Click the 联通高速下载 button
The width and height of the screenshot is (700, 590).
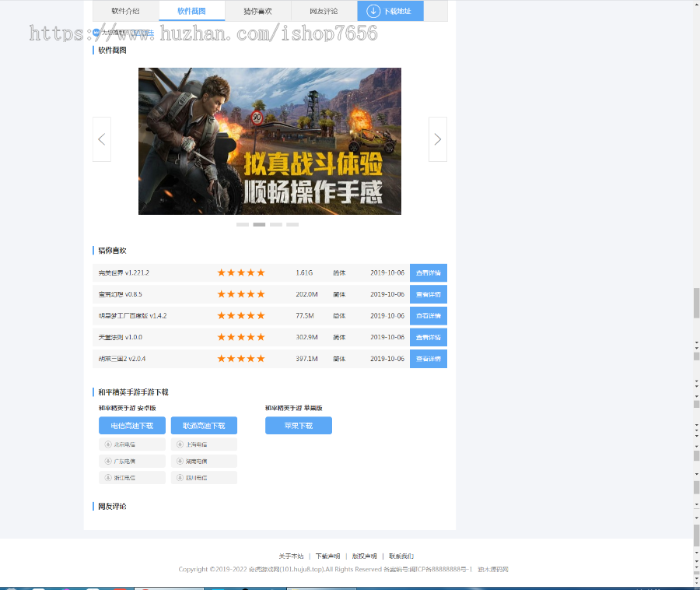(204, 426)
